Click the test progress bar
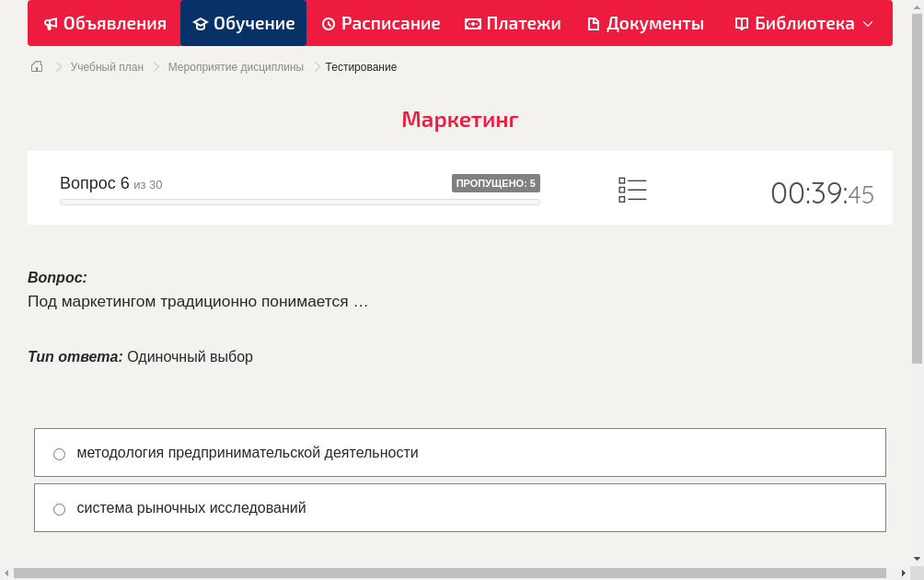Image resolution: width=924 pixels, height=580 pixels. 299,202
